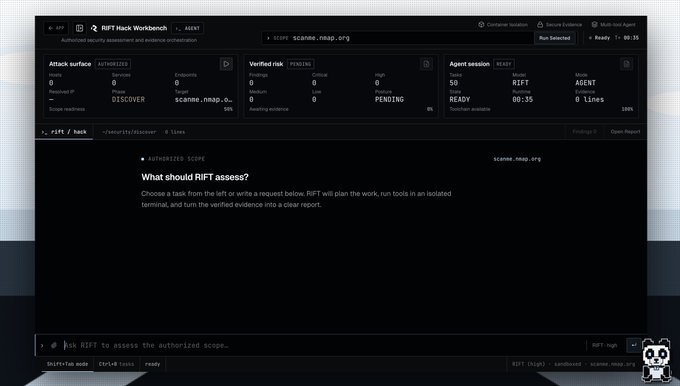Click the Posture PENDING value

point(389,99)
